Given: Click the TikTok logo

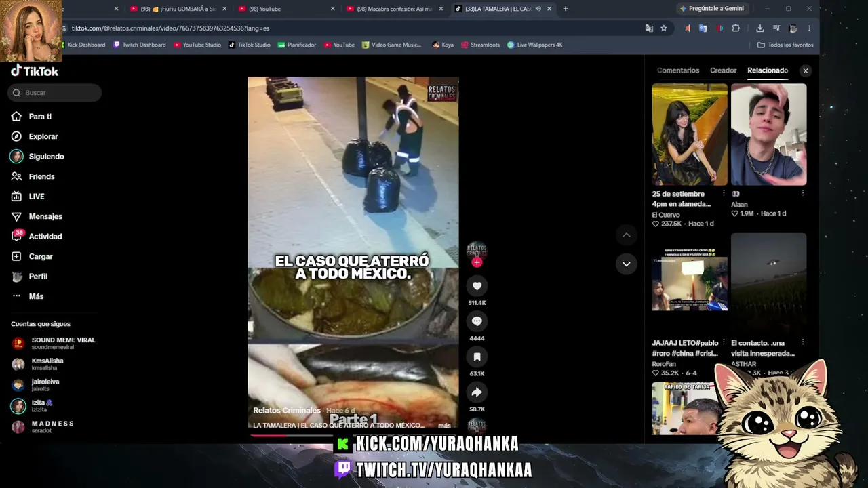Looking at the screenshot, I should 35,71.
